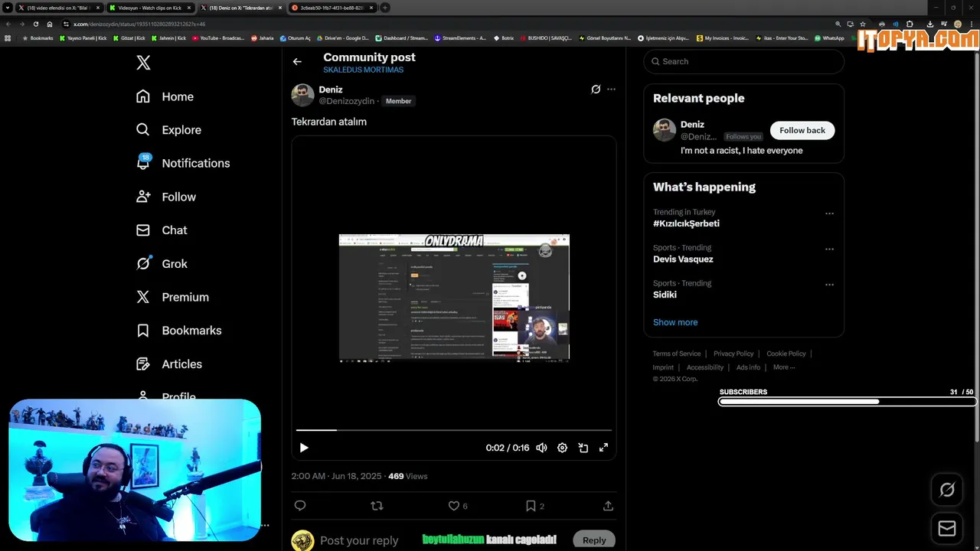
Task: Repost using the retweet icon
Action: (377, 506)
